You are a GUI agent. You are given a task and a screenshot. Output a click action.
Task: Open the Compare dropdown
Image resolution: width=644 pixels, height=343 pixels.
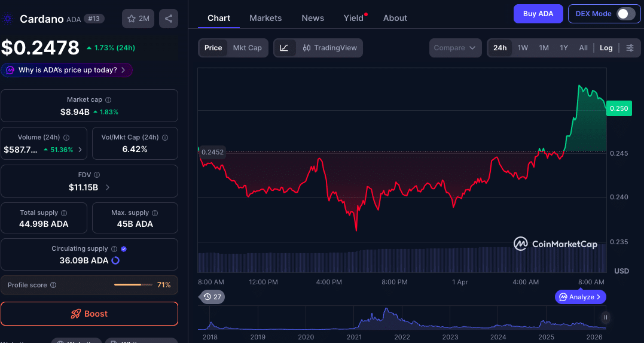click(x=455, y=48)
